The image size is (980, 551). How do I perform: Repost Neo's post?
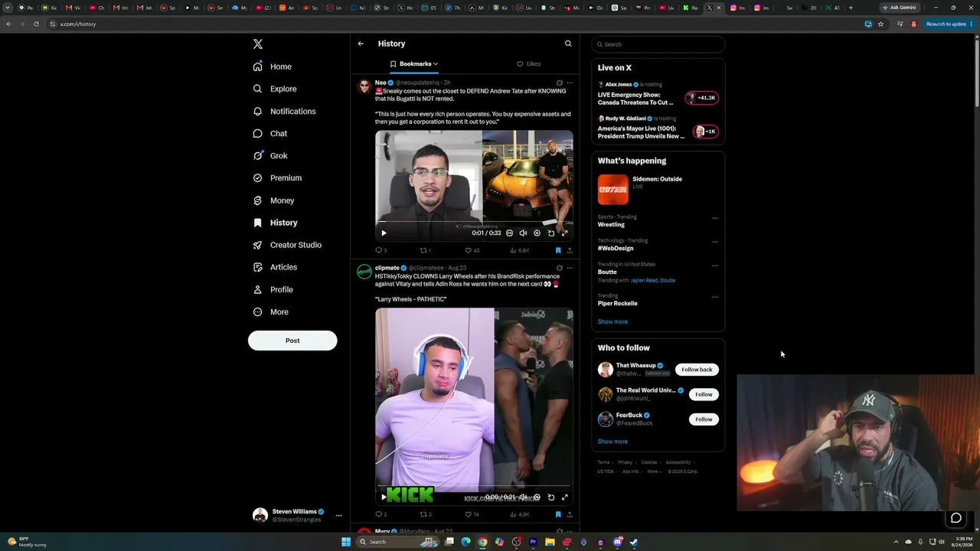pos(425,250)
